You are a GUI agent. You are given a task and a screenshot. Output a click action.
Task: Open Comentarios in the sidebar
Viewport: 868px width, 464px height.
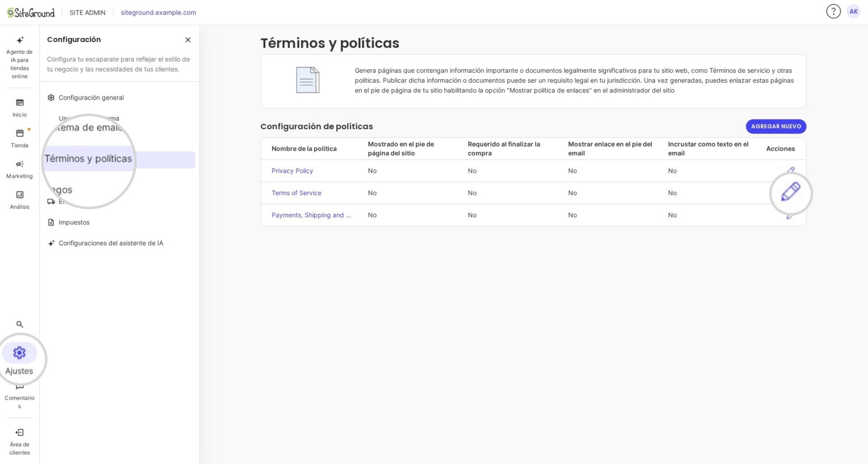click(x=20, y=398)
